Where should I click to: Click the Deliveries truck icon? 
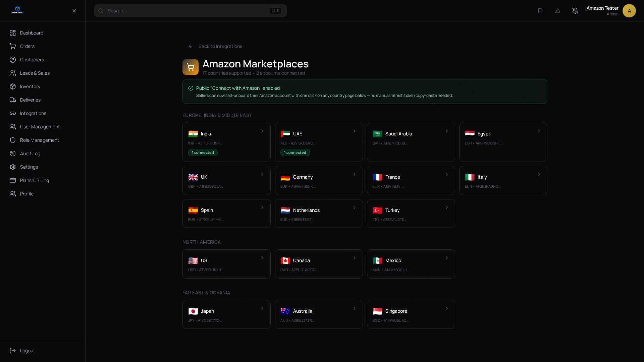(13, 100)
